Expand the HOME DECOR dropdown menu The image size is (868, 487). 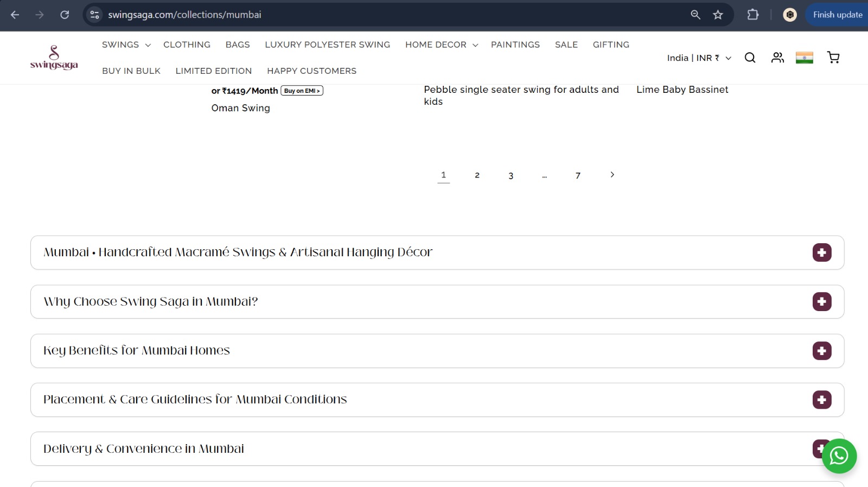[x=442, y=45]
